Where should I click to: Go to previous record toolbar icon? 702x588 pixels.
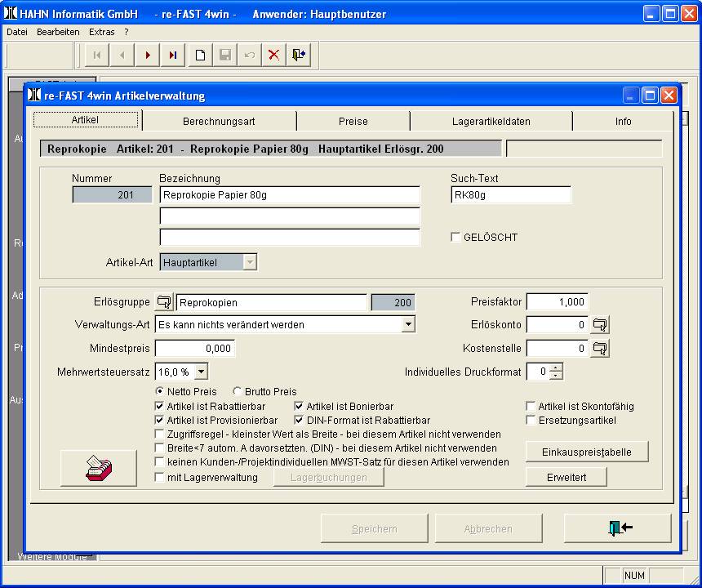(122, 55)
